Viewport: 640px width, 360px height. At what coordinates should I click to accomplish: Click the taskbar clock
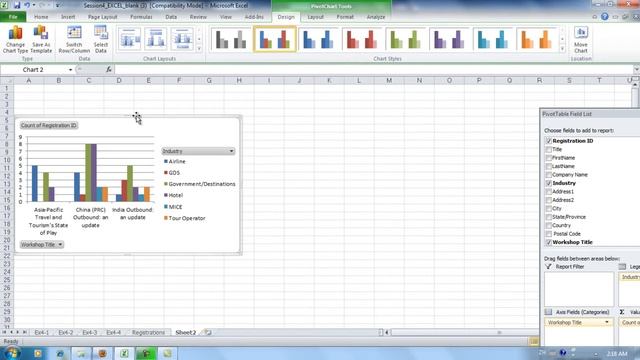pos(616,353)
